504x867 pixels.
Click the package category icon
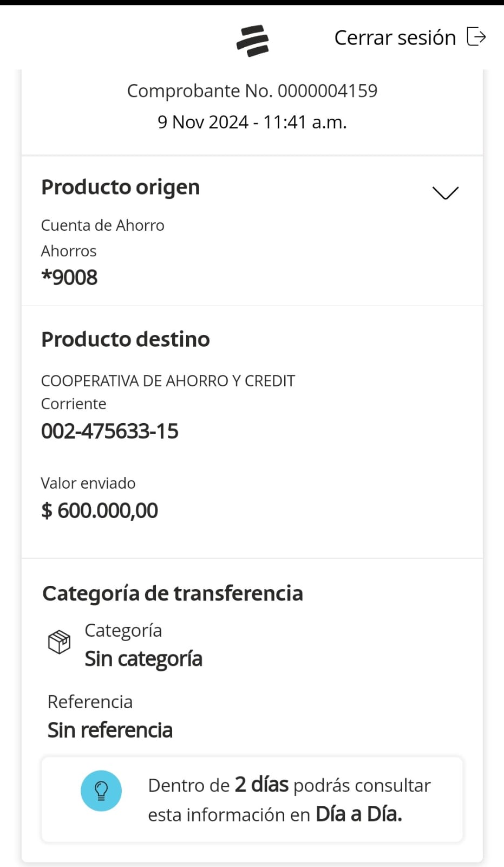59,642
